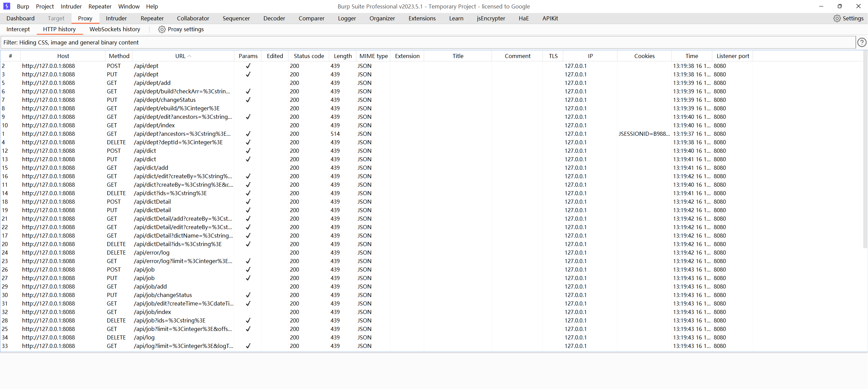The width and height of the screenshot is (868, 389).
Task: Click the URL column sort arrow
Action: click(x=190, y=56)
